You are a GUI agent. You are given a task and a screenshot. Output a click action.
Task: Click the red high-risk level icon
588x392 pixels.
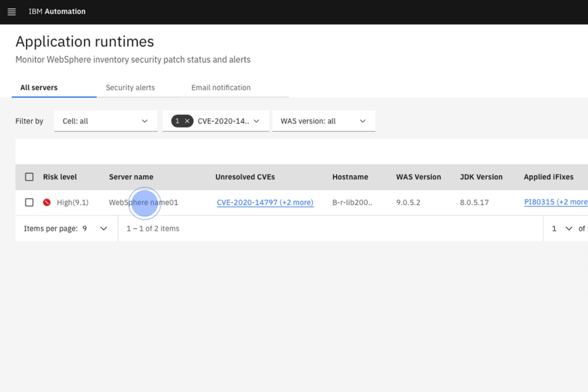[46, 202]
